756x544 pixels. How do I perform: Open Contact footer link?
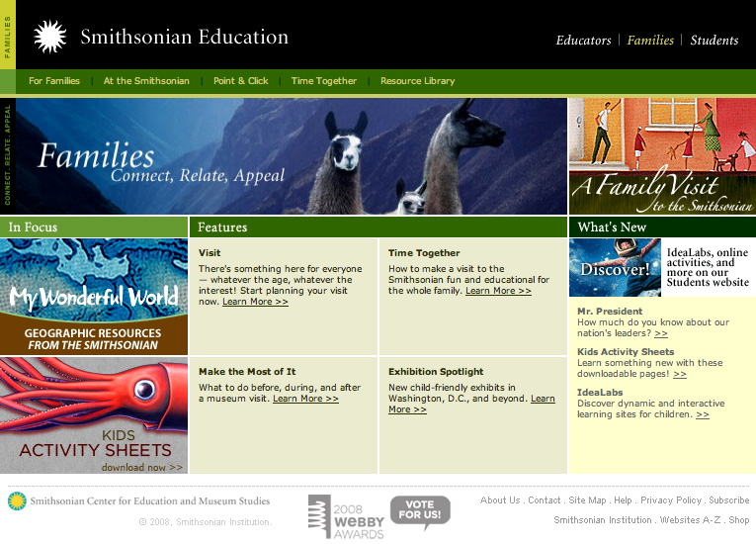point(544,500)
